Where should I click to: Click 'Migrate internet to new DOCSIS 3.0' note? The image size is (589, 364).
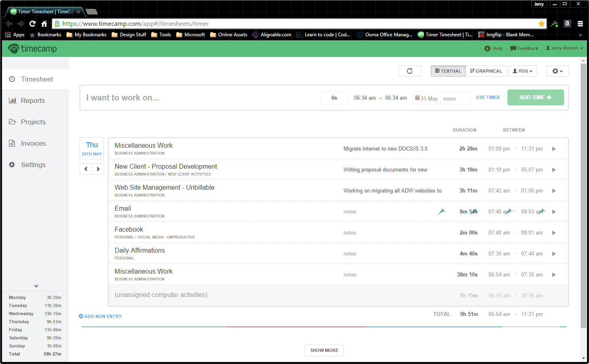(385, 149)
